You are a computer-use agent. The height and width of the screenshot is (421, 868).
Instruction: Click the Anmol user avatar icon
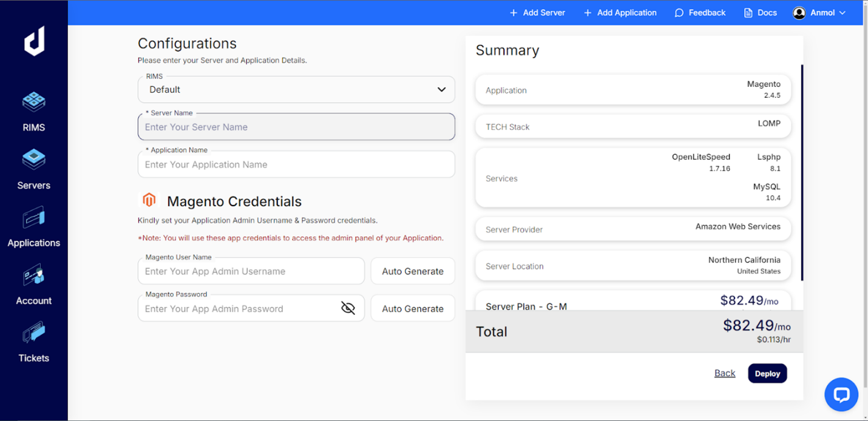pyautogui.click(x=799, y=13)
